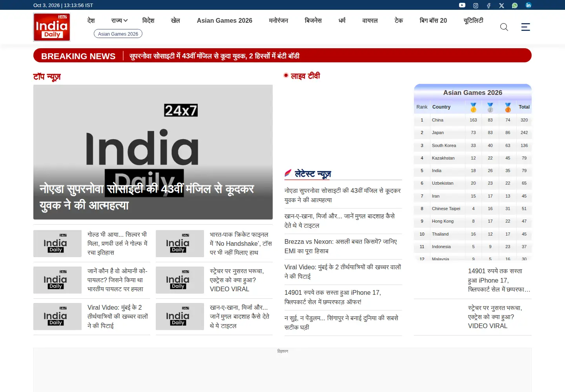Open thumbnail for ओमानी को-पायलट story
Screen dimensions: 565x392
pyautogui.click(x=57, y=280)
